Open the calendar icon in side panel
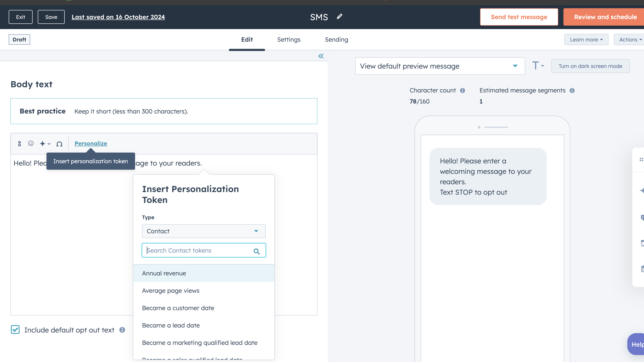This screenshot has width=644, height=362. (642, 268)
